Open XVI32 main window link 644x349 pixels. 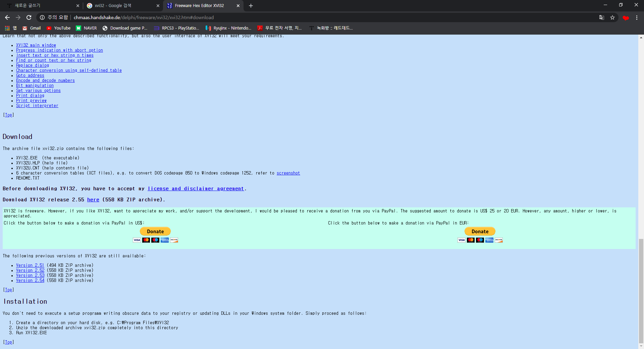(36, 45)
